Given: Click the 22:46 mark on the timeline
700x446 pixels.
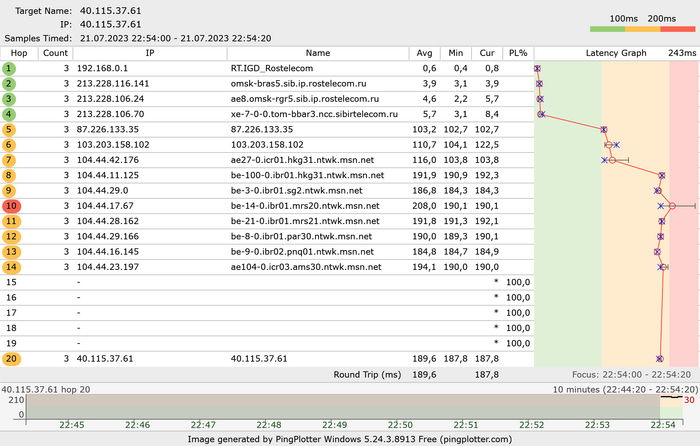Looking at the screenshot, I should click(137, 424).
